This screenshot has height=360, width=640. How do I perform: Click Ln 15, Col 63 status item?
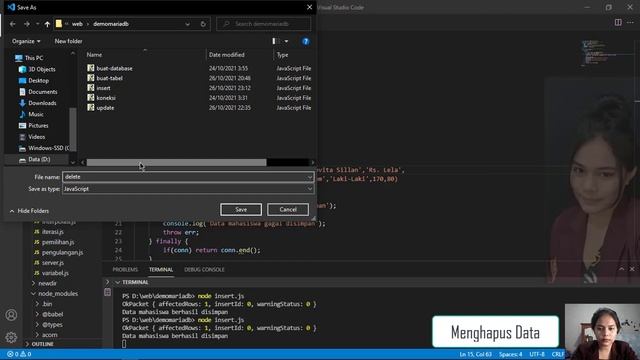point(476,354)
